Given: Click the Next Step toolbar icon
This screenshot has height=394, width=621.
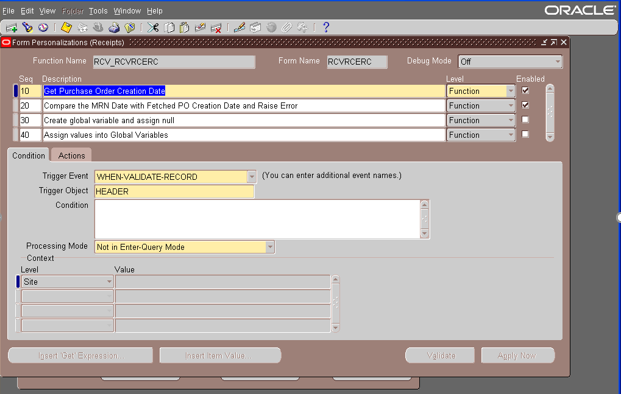Looking at the screenshot, I should pyautogui.click(x=82, y=27).
